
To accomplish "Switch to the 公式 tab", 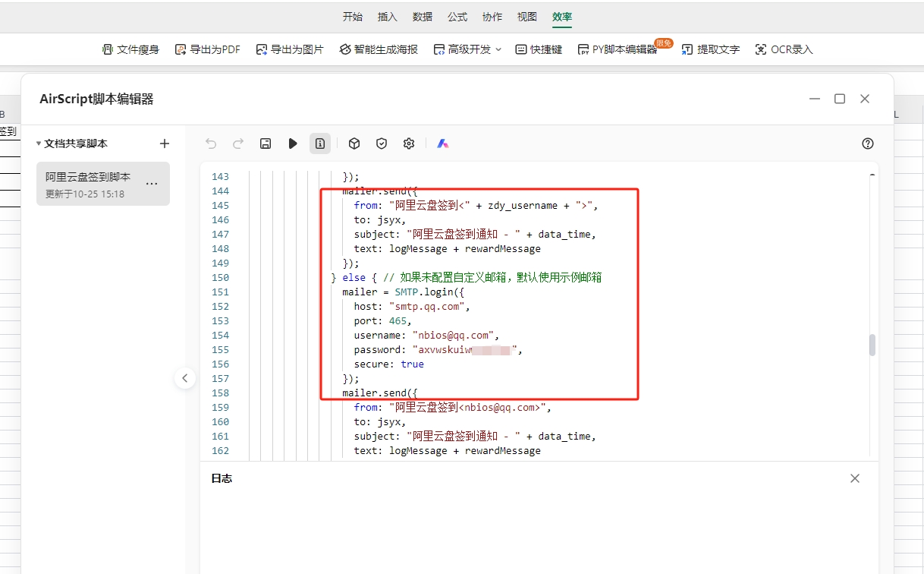I will (x=457, y=17).
